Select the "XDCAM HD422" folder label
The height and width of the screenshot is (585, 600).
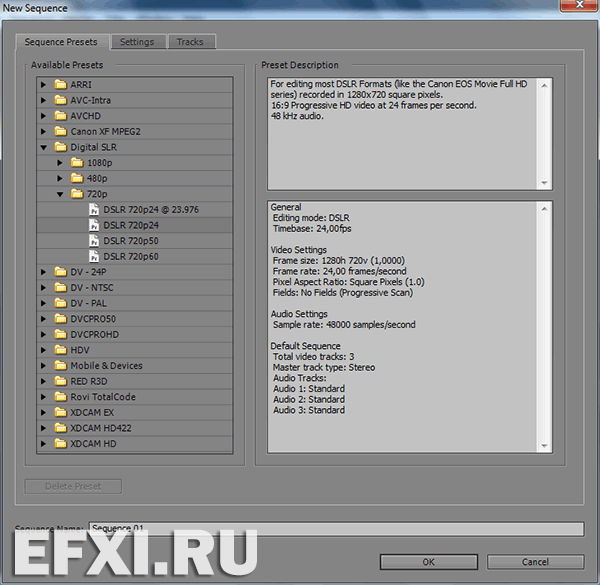(101, 428)
